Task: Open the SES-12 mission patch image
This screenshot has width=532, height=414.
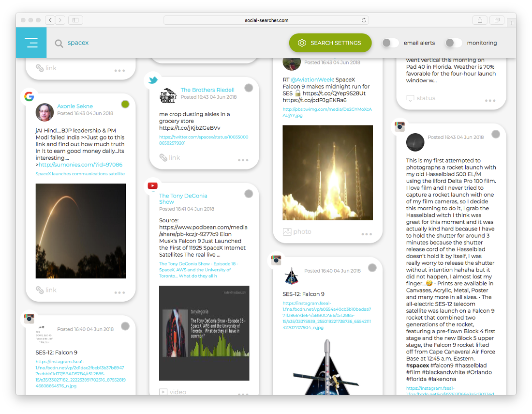Action: [x=327, y=367]
